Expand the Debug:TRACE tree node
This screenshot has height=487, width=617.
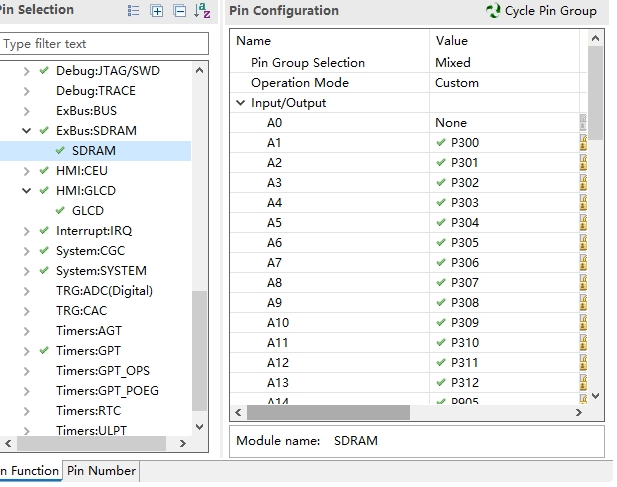point(26,91)
